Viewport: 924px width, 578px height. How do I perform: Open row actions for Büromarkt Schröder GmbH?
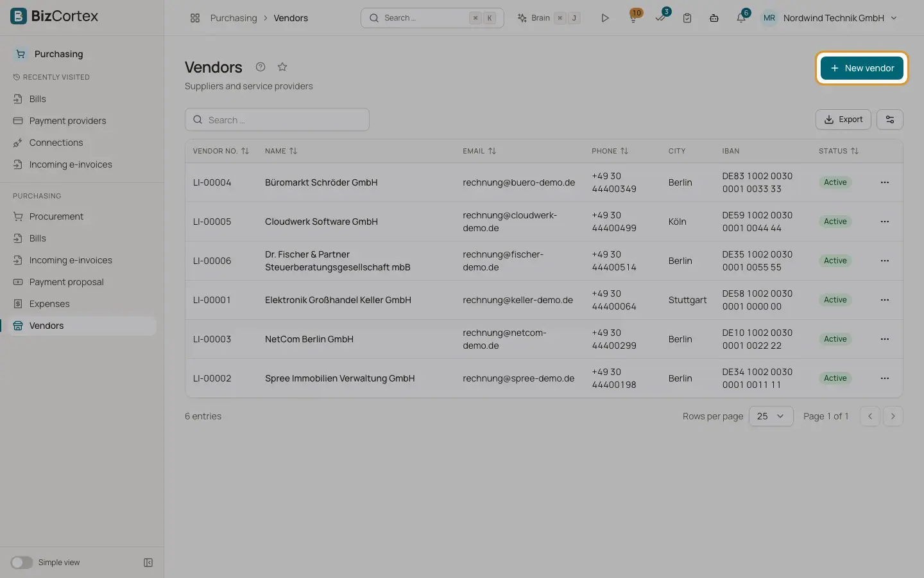pyautogui.click(x=885, y=182)
